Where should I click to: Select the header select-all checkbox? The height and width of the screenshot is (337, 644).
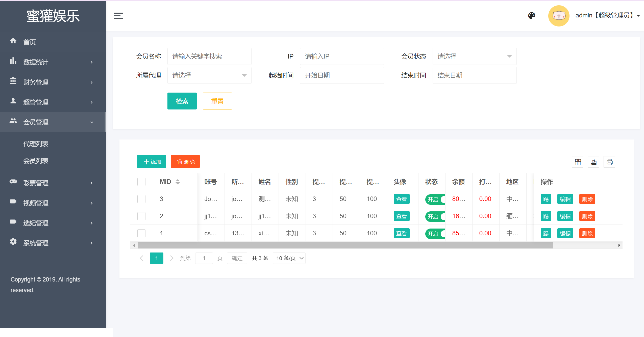[141, 182]
